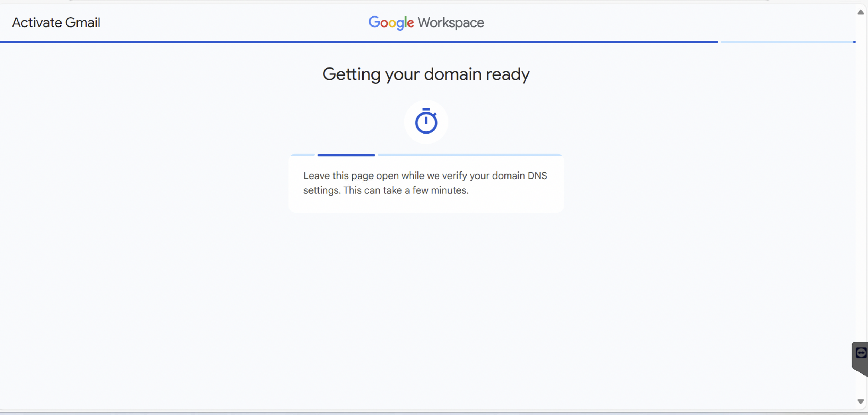Click the Google Workspace logo

426,22
